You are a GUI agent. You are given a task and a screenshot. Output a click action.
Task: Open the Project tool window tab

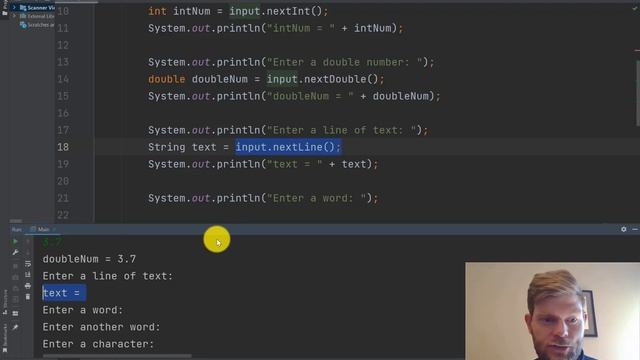pyautogui.click(x=5, y=7)
